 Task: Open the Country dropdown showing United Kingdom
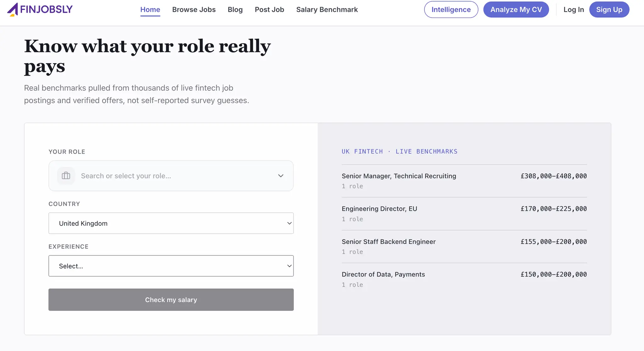point(171,223)
